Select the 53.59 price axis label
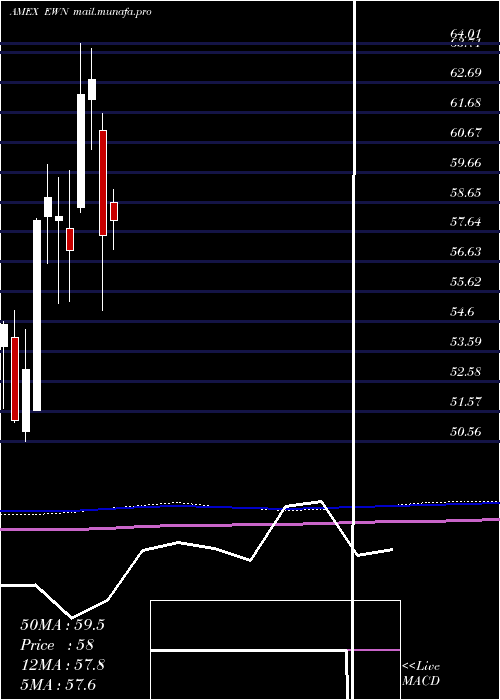Image resolution: width=500 pixels, height=700 pixels. tap(466, 342)
